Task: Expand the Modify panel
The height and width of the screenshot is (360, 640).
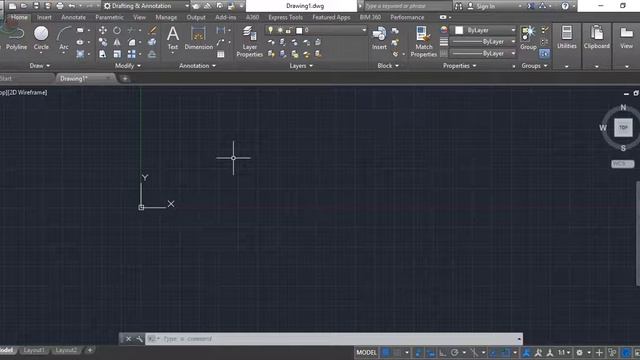Action: [x=128, y=66]
